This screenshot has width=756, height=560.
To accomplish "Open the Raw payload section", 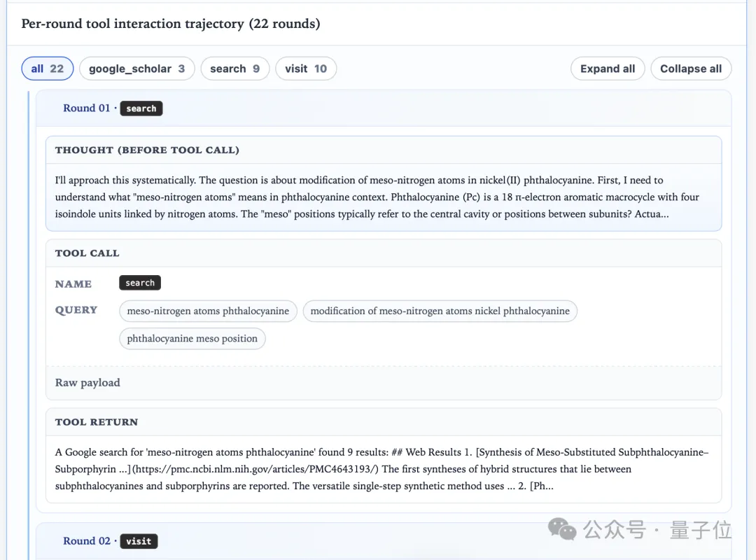I will [87, 382].
